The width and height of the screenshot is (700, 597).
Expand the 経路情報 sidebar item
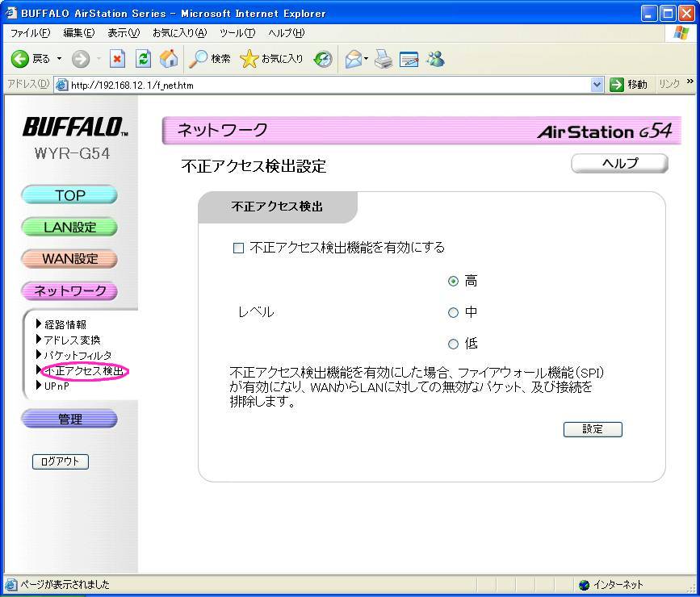tap(65, 324)
